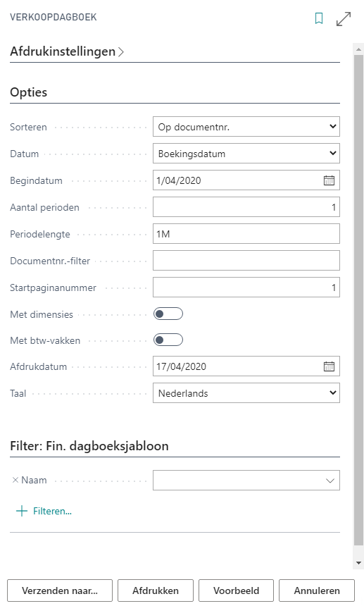Click the Verzenden naar... button
The image size is (364, 606).
click(60, 590)
